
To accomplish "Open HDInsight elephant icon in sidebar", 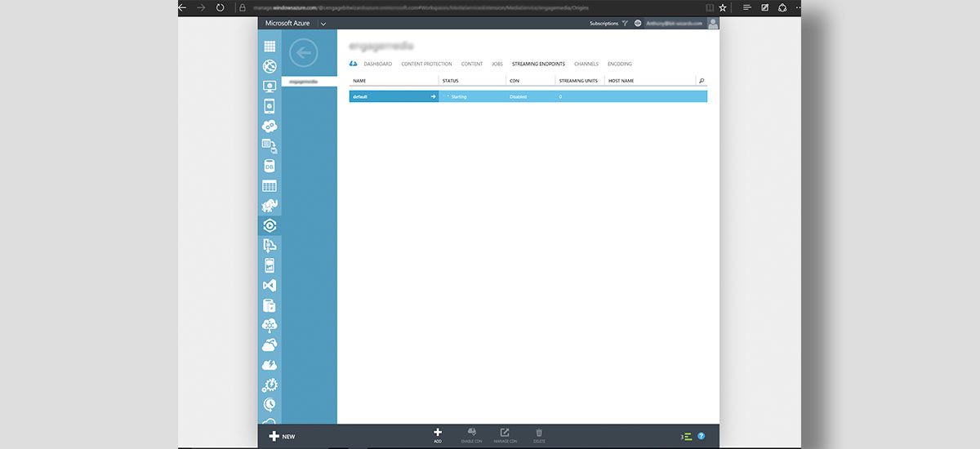I will (x=269, y=206).
